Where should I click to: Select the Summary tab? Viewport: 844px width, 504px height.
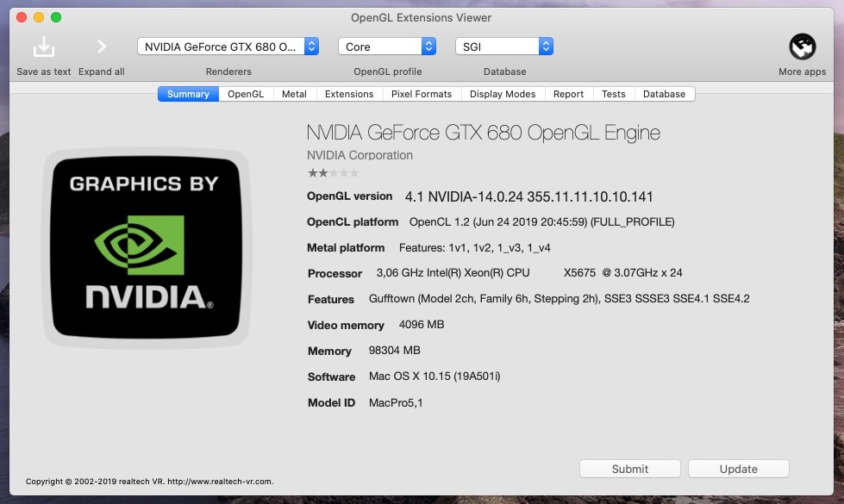[188, 94]
